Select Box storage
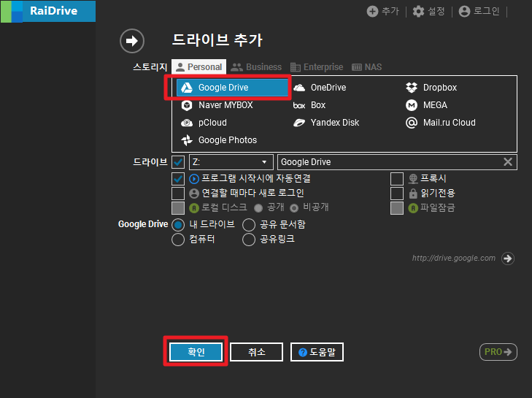The image size is (532, 398). click(x=309, y=105)
